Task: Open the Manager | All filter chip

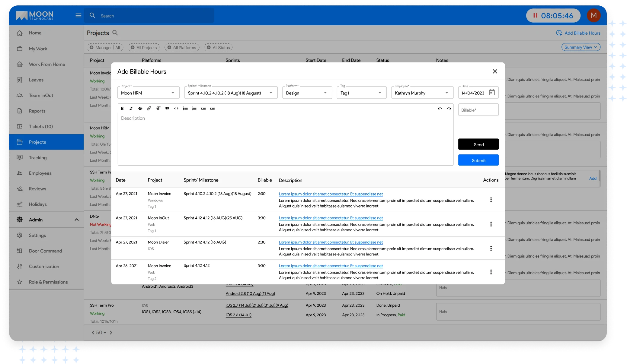Action: pyautogui.click(x=105, y=48)
